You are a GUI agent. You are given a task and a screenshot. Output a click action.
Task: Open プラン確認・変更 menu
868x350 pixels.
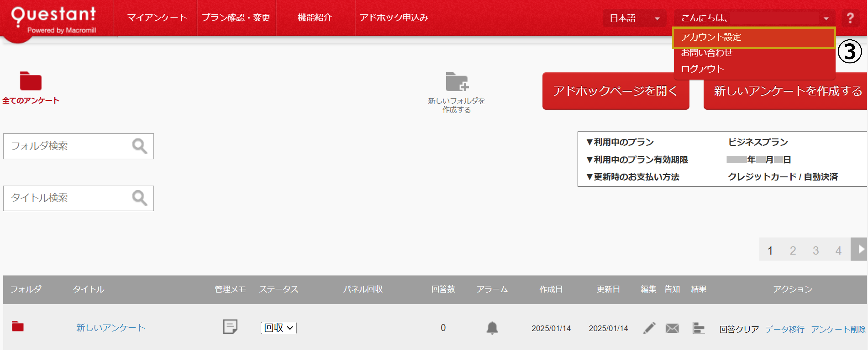236,18
